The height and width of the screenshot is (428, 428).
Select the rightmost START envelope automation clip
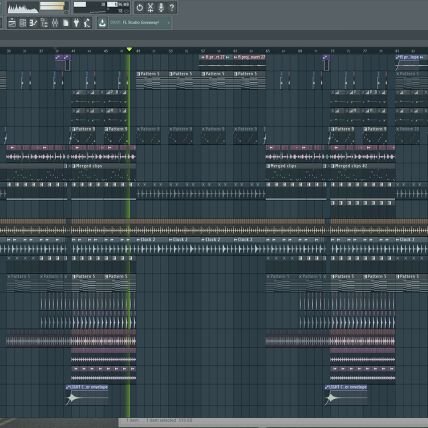[346, 395]
